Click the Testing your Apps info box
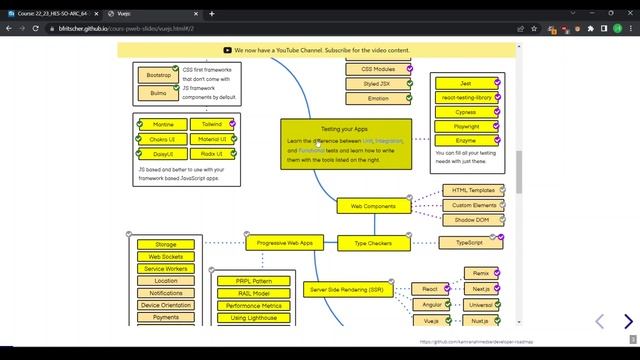640x360 pixels. 346,144
